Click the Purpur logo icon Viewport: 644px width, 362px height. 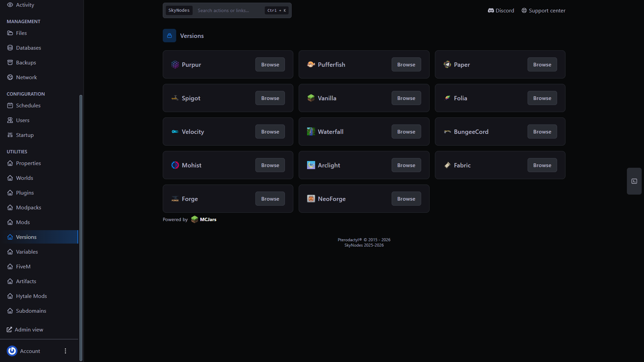(175, 64)
